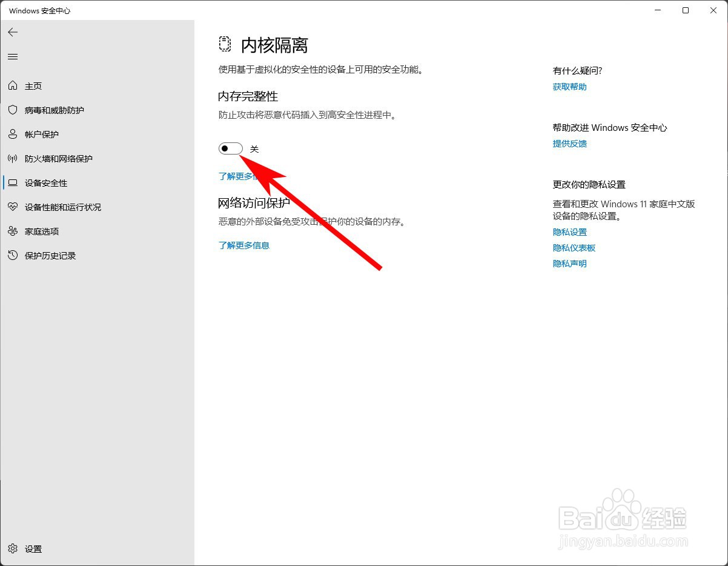The height and width of the screenshot is (566, 728).
Task: Open 家庭选项 from the sidebar
Action: tap(42, 231)
